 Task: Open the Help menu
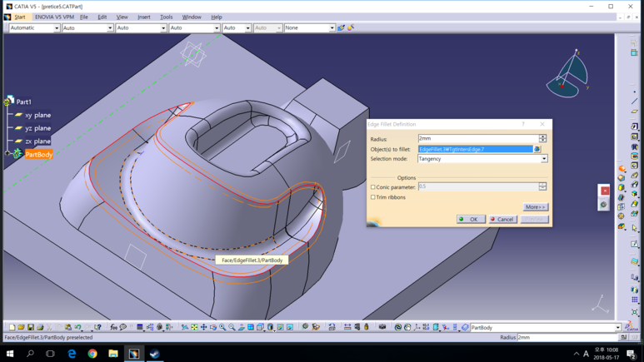coord(217,17)
